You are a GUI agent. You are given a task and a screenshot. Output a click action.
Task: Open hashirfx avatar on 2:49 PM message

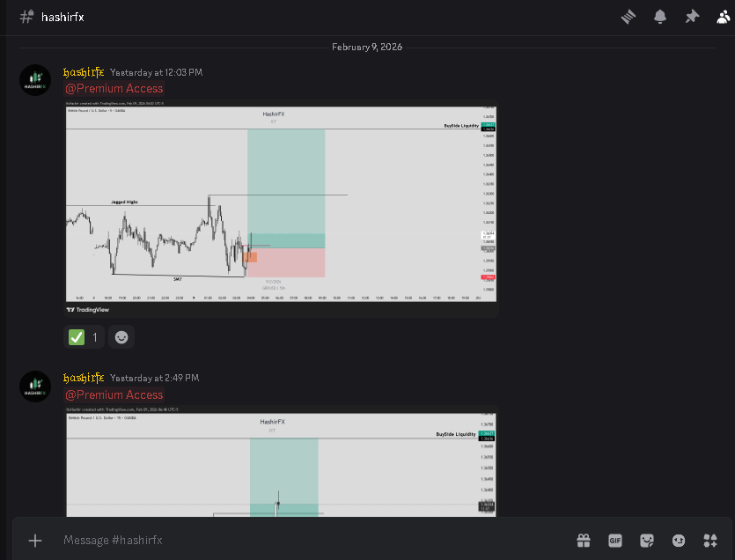tap(35, 387)
